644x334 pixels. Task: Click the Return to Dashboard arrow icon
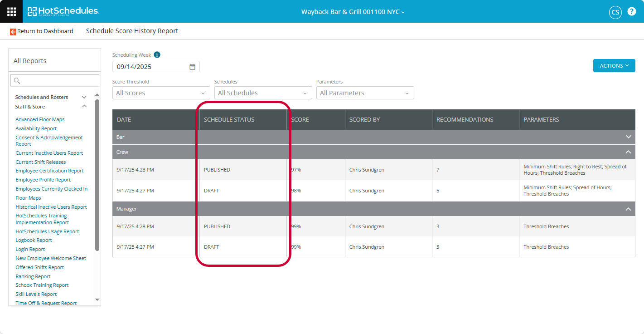tap(13, 31)
